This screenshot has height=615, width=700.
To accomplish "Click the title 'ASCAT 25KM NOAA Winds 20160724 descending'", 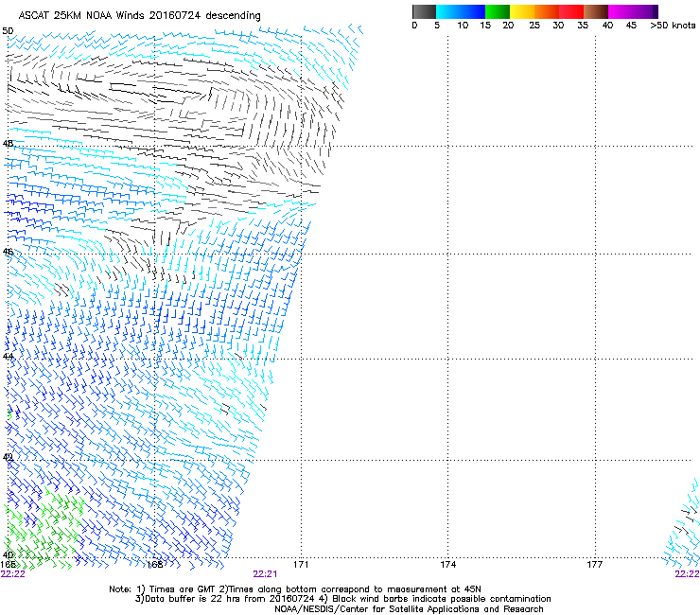I will tap(139, 16).
